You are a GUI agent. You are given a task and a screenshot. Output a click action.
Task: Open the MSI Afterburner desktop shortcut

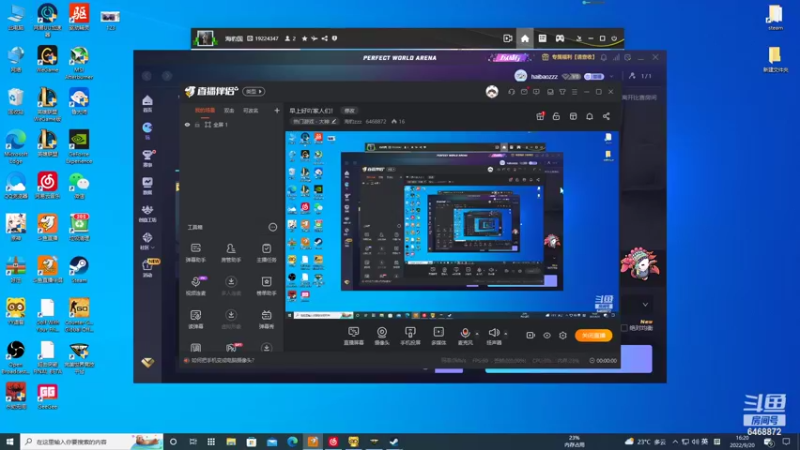point(79,62)
